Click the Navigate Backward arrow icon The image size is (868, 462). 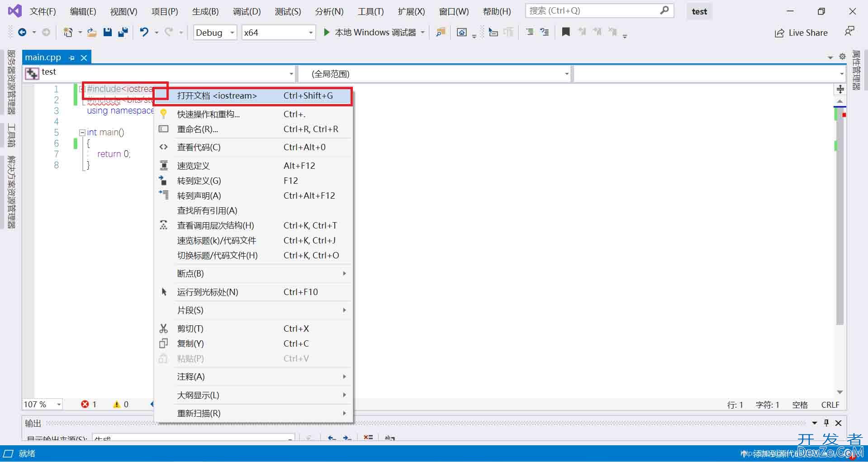click(22, 32)
